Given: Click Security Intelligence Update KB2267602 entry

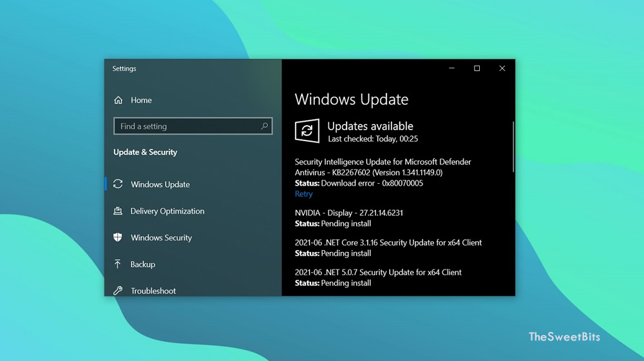Looking at the screenshot, I should pyautogui.click(x=383, y=167).
